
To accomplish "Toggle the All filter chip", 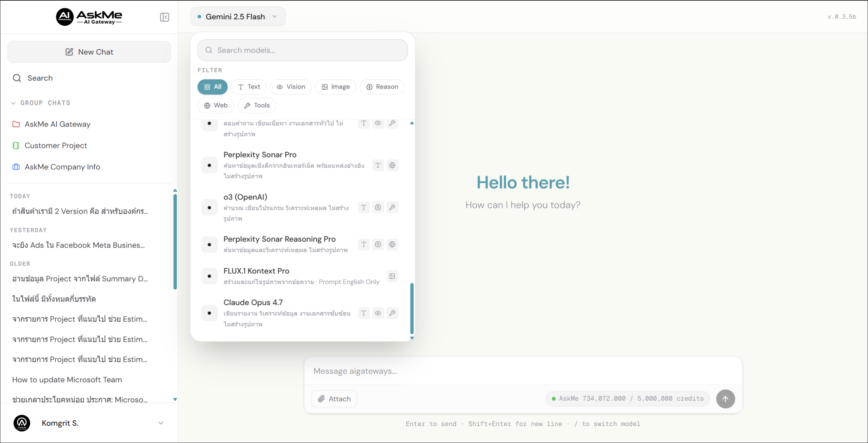I will point(213,87).
